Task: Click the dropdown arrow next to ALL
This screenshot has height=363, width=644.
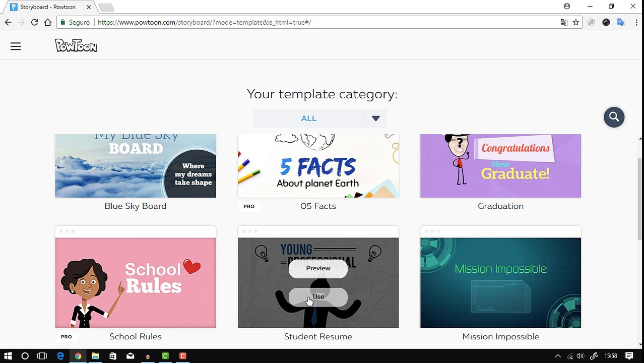Action: point(376,118)
